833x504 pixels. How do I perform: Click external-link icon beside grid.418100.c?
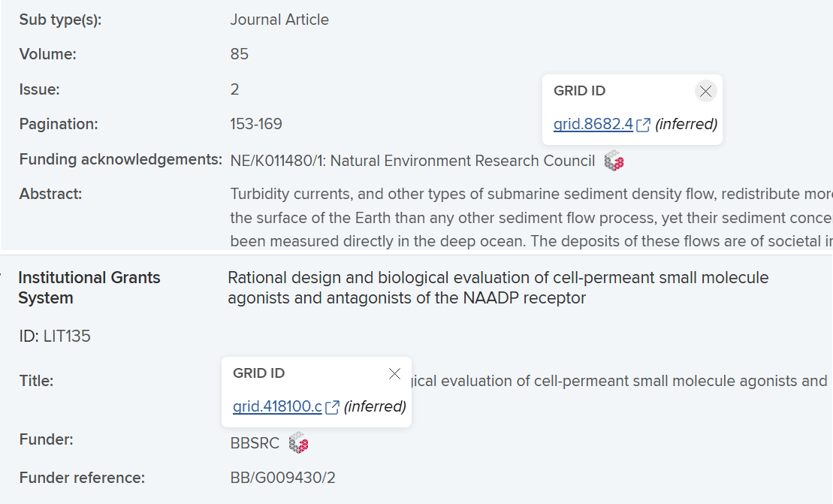(x=332, y=407)
